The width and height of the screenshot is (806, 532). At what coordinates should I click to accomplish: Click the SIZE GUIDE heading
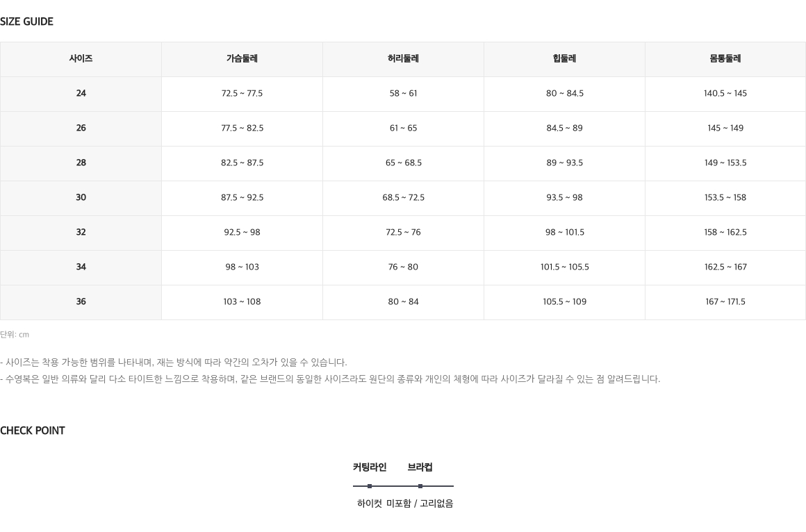click(x=26, y=22)
